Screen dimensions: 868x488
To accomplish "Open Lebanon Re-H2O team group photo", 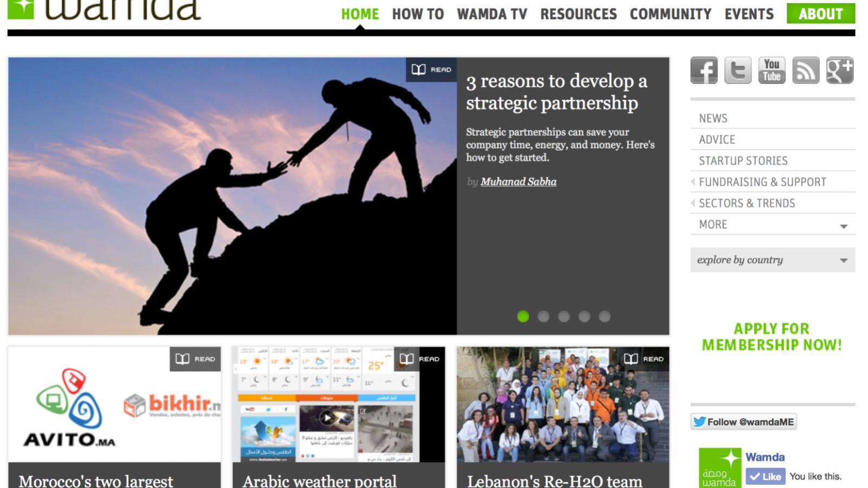I will 563,404.
